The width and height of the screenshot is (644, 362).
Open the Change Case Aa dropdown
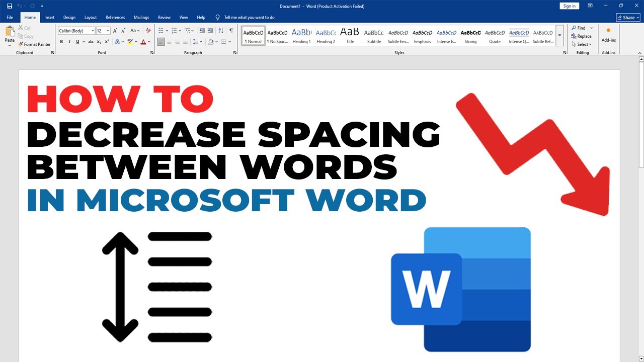134,31
